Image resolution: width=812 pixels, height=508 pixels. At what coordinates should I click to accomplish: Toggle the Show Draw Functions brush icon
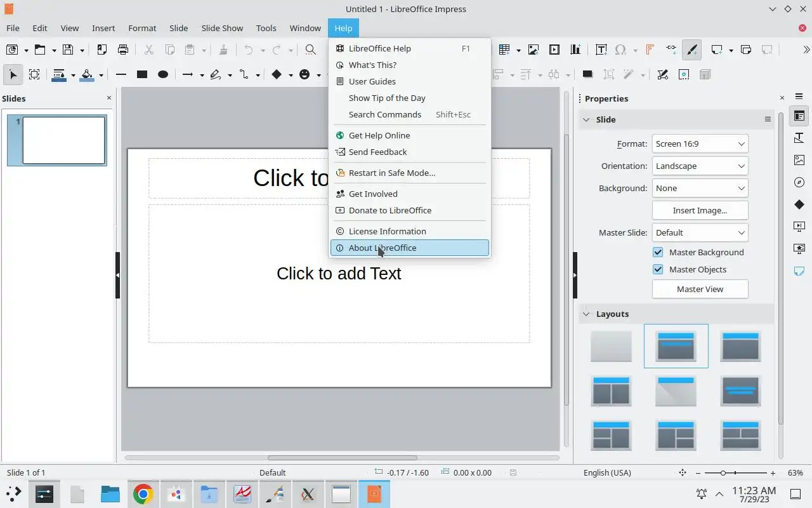point(692,50)
